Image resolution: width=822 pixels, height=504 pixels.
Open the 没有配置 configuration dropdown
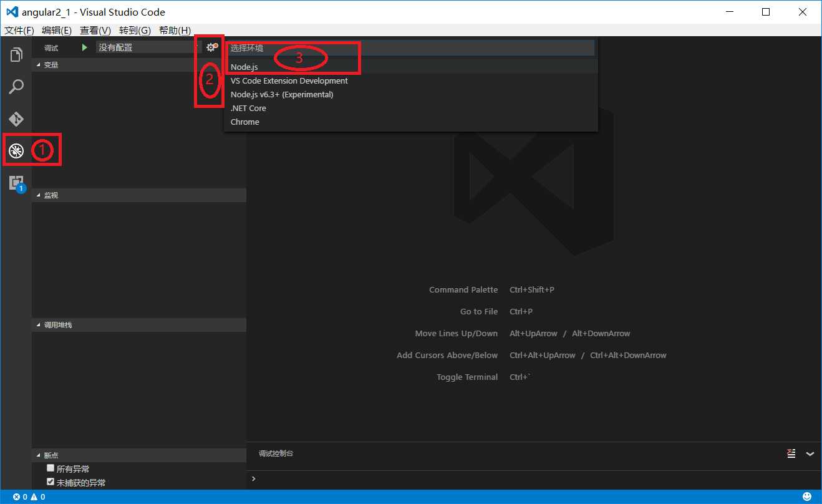[148, 47]
